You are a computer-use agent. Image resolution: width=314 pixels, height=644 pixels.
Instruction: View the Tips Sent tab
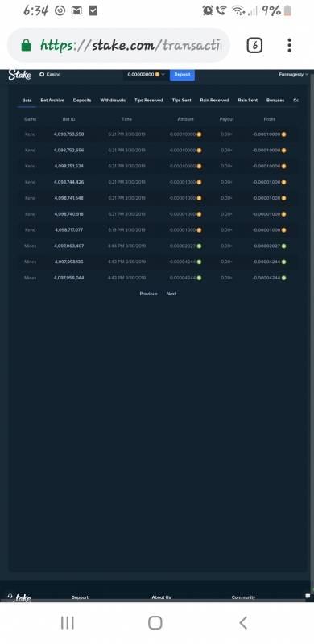(x=182, y=100)
